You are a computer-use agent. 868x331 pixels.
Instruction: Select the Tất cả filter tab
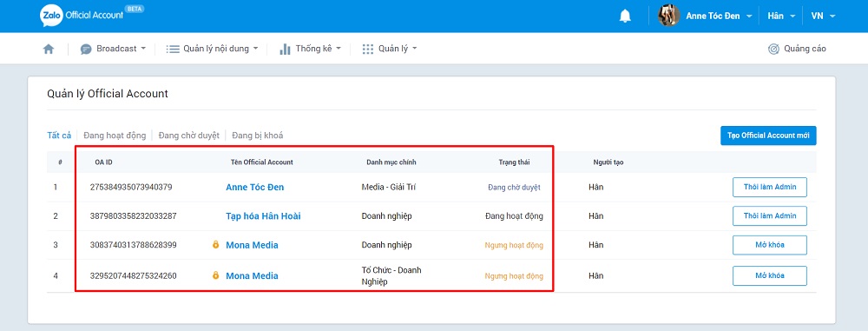[x=59, y=136]
